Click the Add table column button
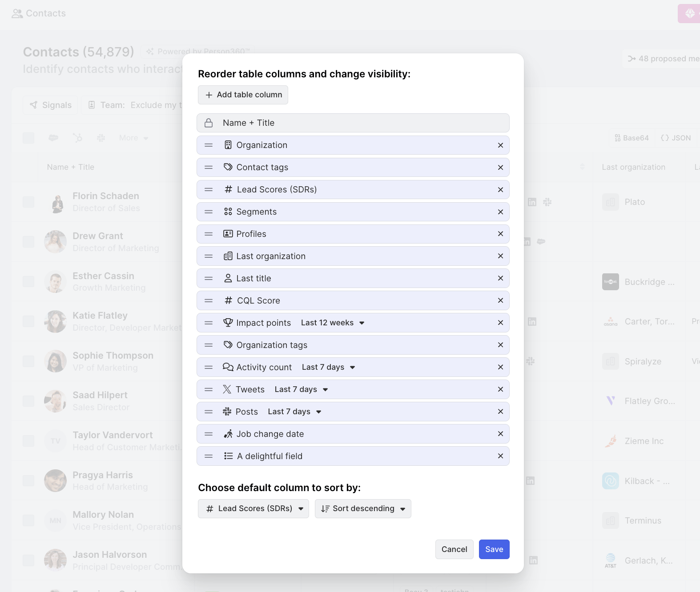The width and height of the screenshot is (700, 592). click(x=243, y=95)
